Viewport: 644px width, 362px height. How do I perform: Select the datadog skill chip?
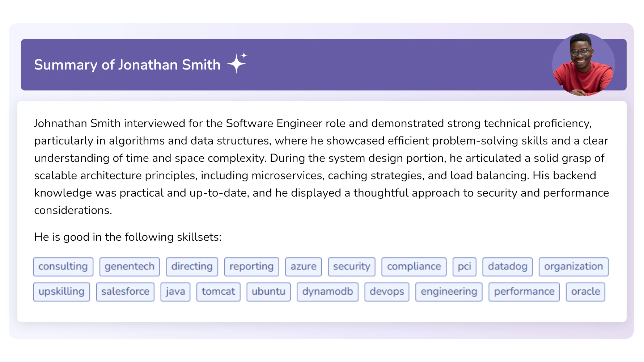(507, 267)
